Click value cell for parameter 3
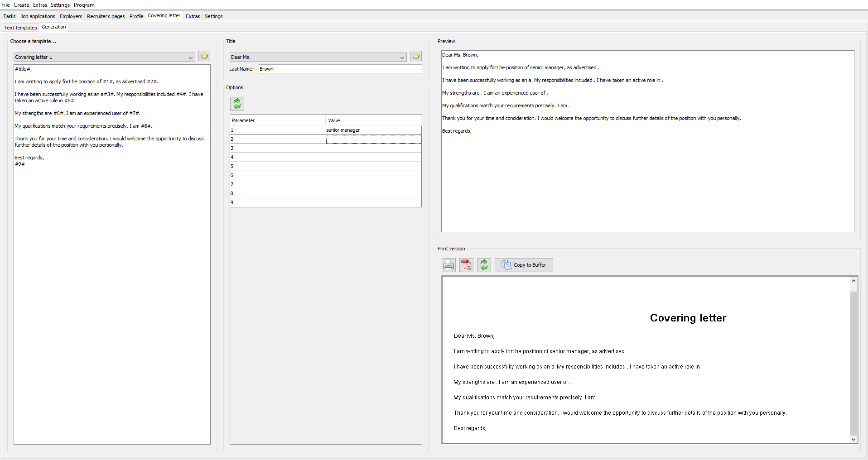 [374, 148]
